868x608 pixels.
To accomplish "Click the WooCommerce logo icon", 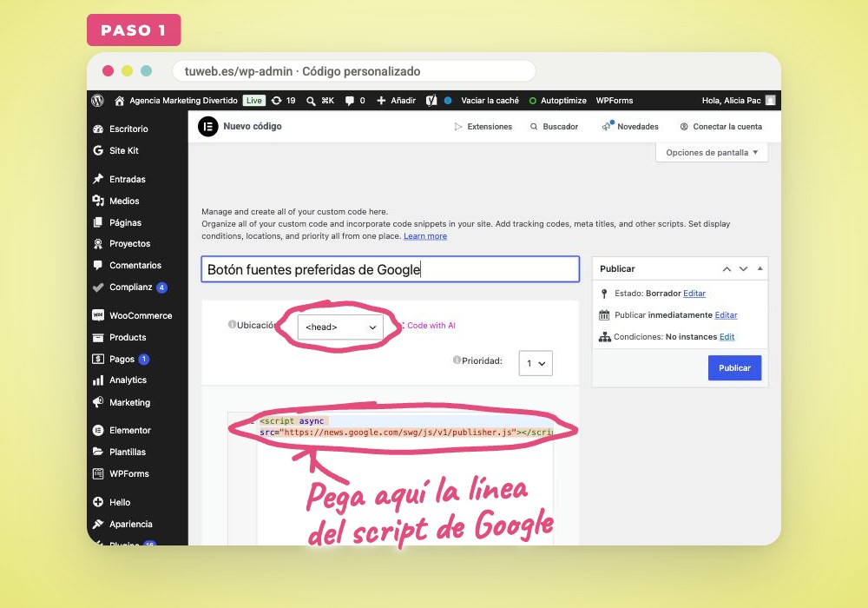I will pyautogui.click(x=98, y=315).
